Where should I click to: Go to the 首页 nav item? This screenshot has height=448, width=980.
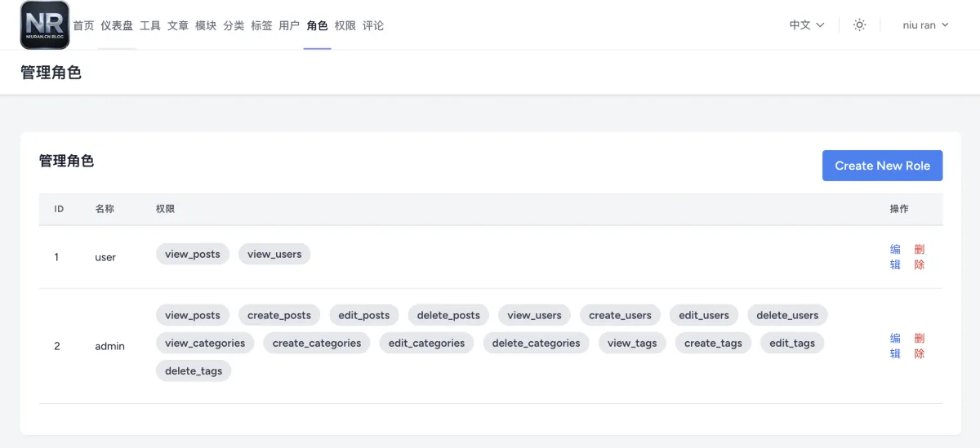point(83,25)
